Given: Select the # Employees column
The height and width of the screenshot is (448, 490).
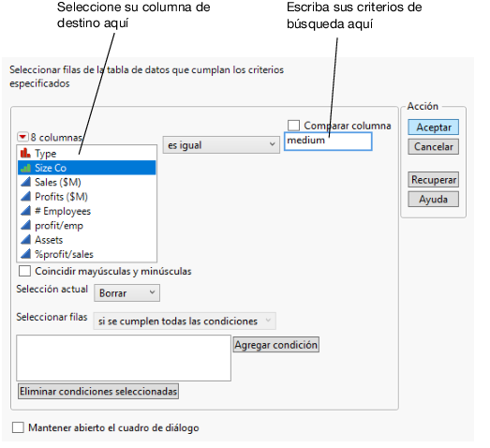Looking at the screenshot, I should click(x=86, y=211).
